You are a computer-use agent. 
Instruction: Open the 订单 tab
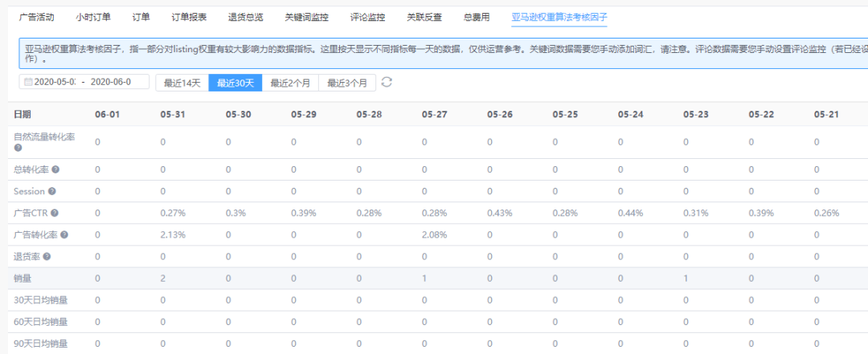(141, 17)
